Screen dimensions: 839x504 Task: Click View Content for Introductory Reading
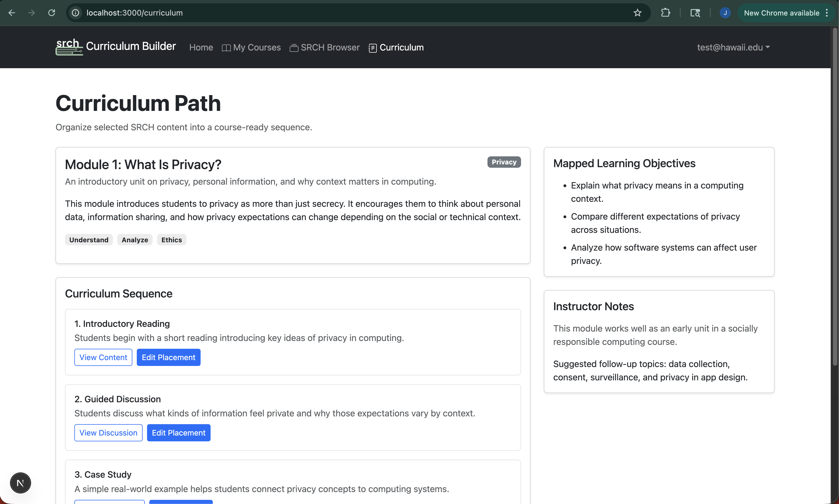pos(103,357)
